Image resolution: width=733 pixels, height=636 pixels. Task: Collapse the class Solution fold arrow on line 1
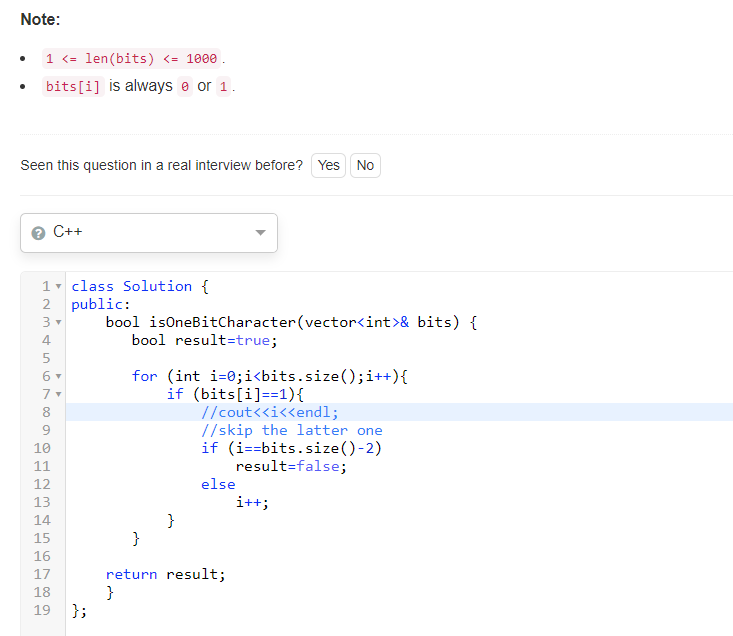tap(58, 286)
